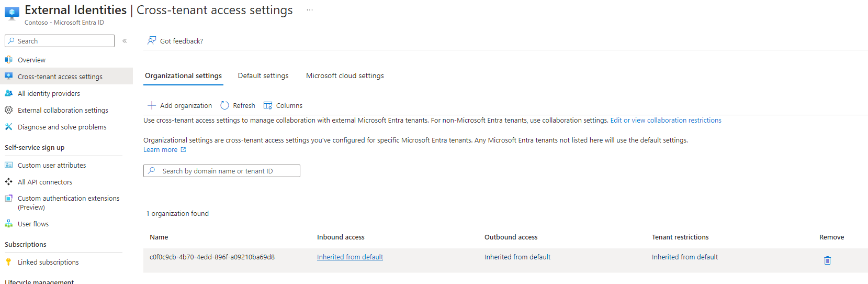Open Overview in the sidebar
The height and width of the screenshot is (284, 868).
pyautogui.click(x=31, y=60)
